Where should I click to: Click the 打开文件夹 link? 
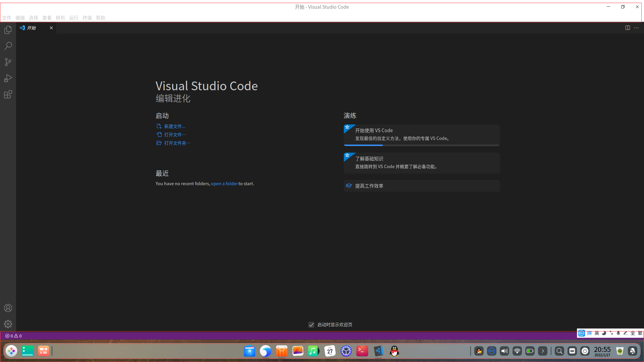tap(177, 143)
